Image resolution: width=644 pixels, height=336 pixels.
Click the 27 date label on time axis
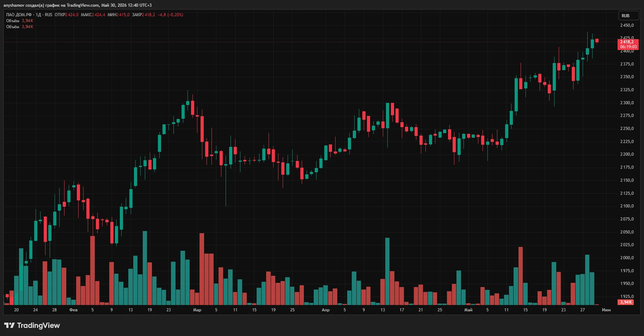(x=582, y=310)
